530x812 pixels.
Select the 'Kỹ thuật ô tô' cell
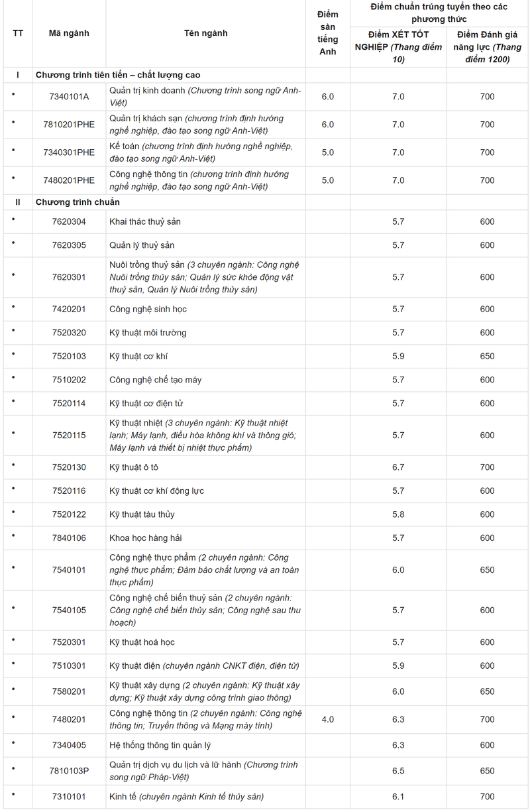click(x=134, y=467)
